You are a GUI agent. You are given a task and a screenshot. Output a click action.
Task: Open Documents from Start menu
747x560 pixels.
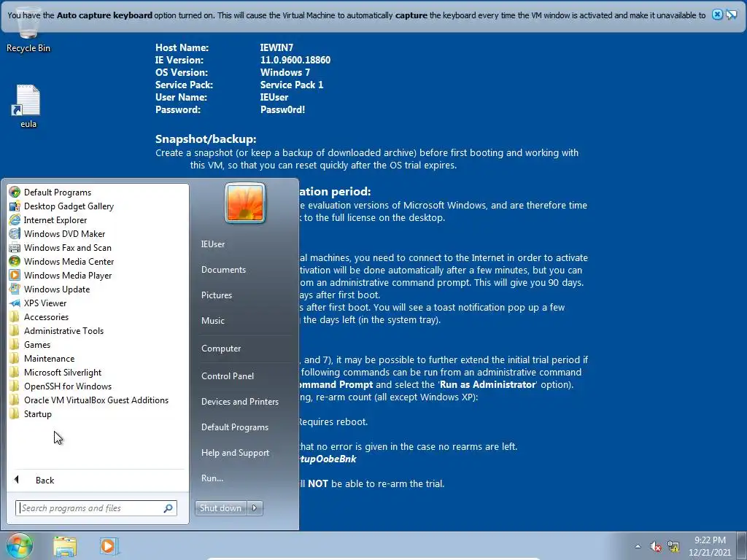[223, 270]
